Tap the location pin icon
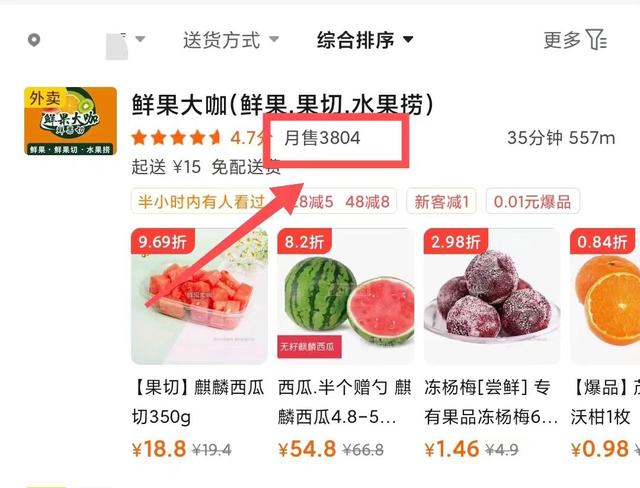This screenshot has width=640, height=488. click(34, 40)
